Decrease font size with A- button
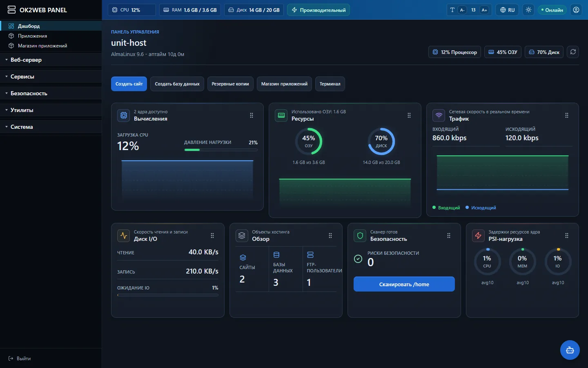The width and height of the screenshot is (588, 368). (x=462, y=10)
